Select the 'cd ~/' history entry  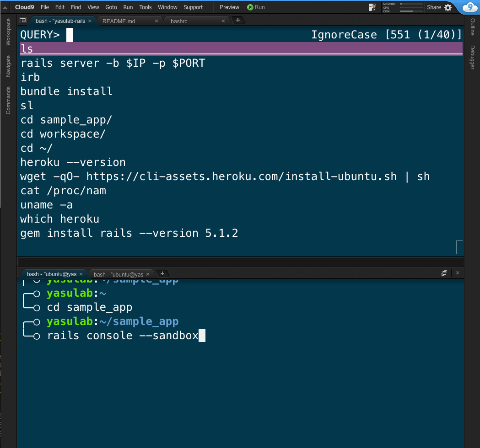tap(37, 148)
